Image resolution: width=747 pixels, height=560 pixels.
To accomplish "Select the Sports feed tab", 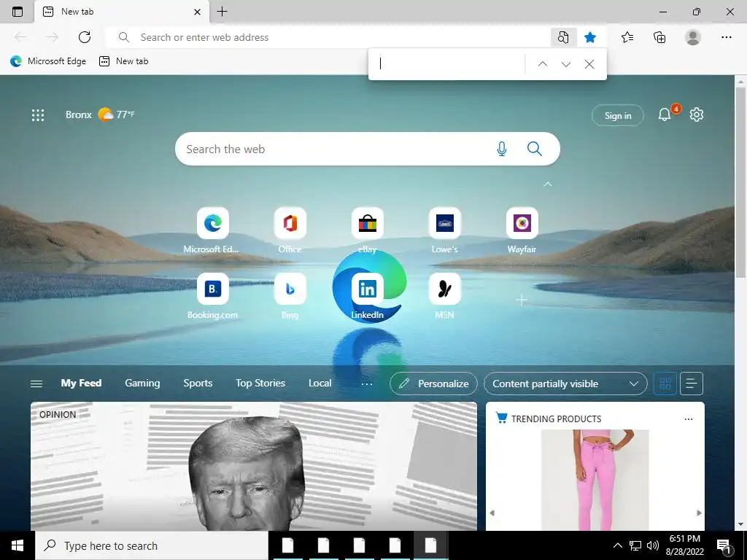I will [x=198, y=384].
